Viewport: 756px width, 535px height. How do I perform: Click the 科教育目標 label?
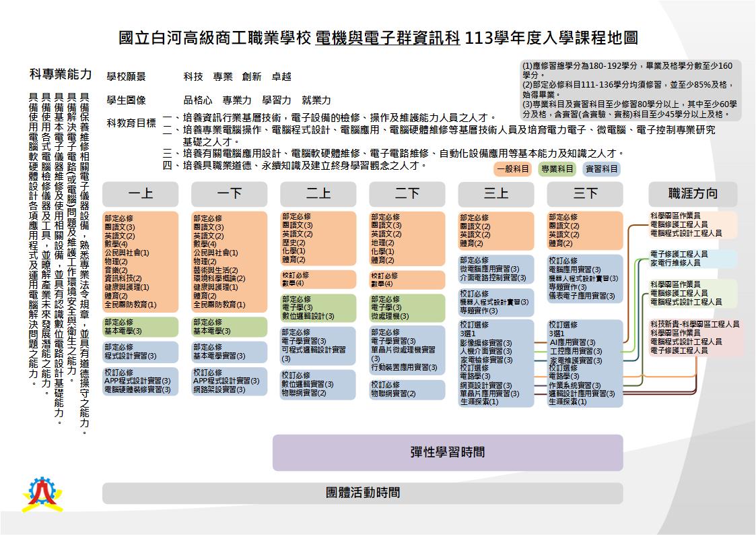click(131, 123)
